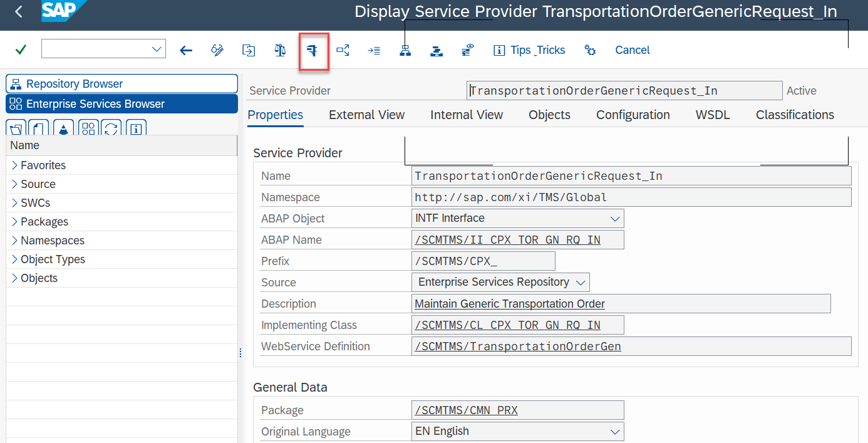868x443 pixels.
Task: Expand the Objects tree node
Action: click(15, 278)
